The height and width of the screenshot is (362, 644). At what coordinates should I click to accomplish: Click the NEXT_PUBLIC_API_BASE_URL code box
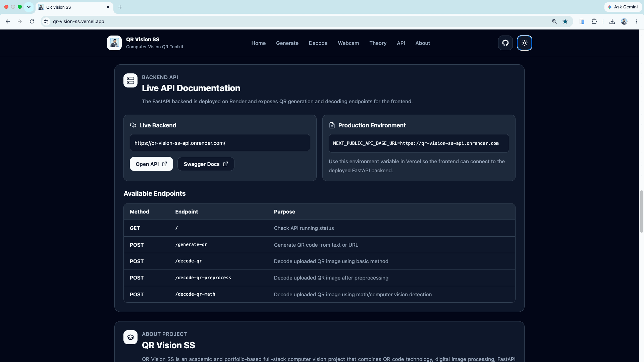click(419, 143)
